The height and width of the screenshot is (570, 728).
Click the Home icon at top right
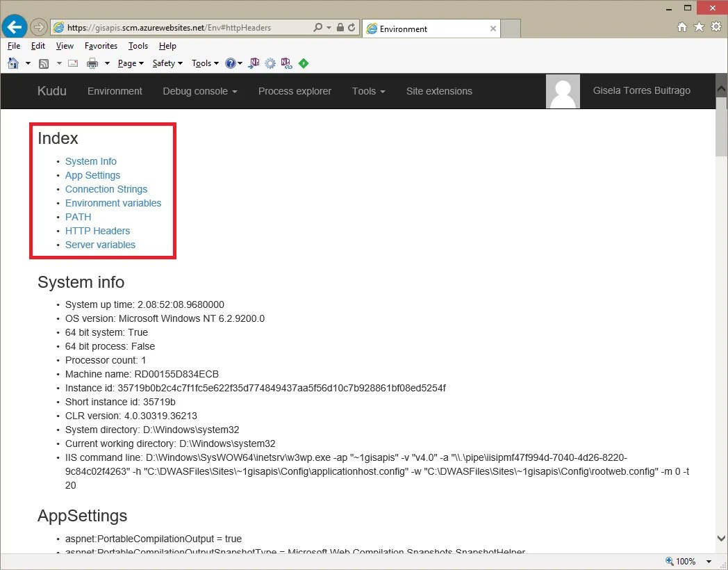pos(682,27)
